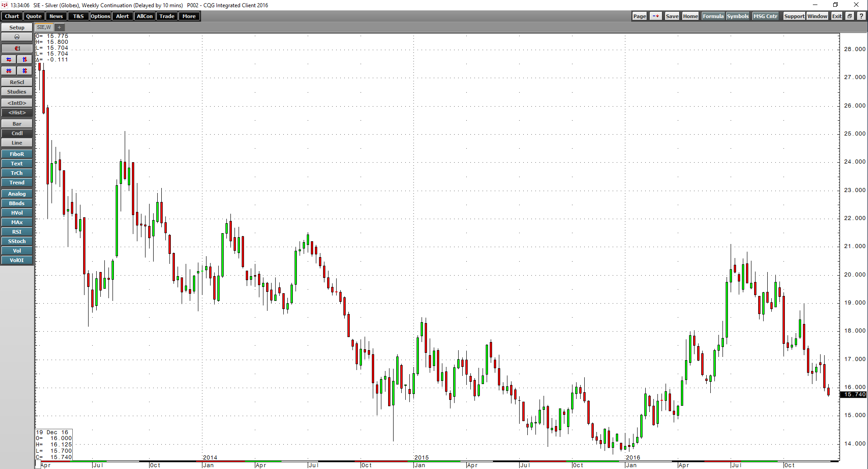Add a new chart tab with plus

[x=59, y=28]
